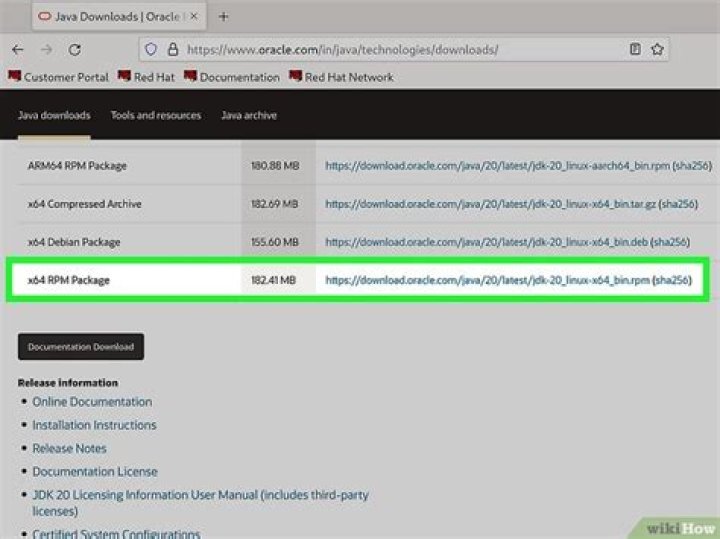The image size is (720, 539).
Task: Open the Red Hat Network bookmark
Action: [x=341, y=77]
